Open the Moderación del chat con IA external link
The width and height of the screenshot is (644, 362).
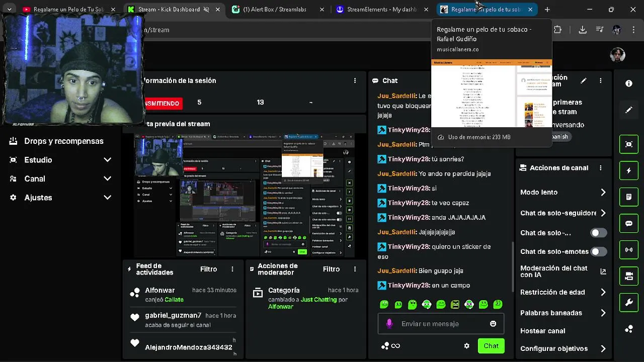[x=603, y=271]
